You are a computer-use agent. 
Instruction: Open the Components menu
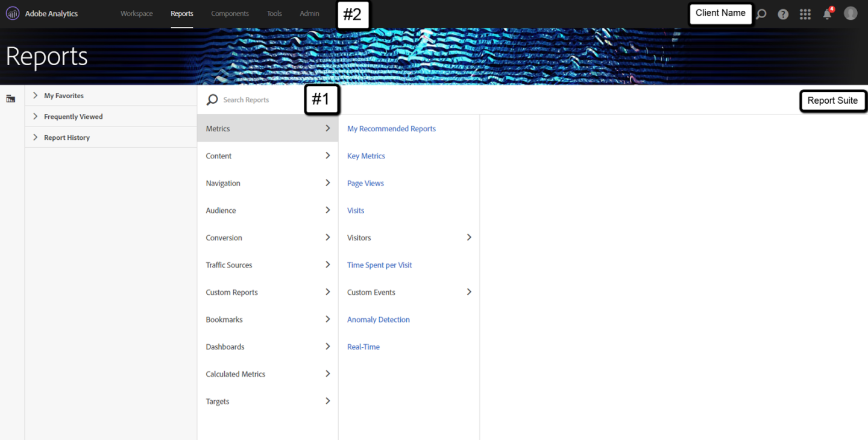(x=230, y=14)
